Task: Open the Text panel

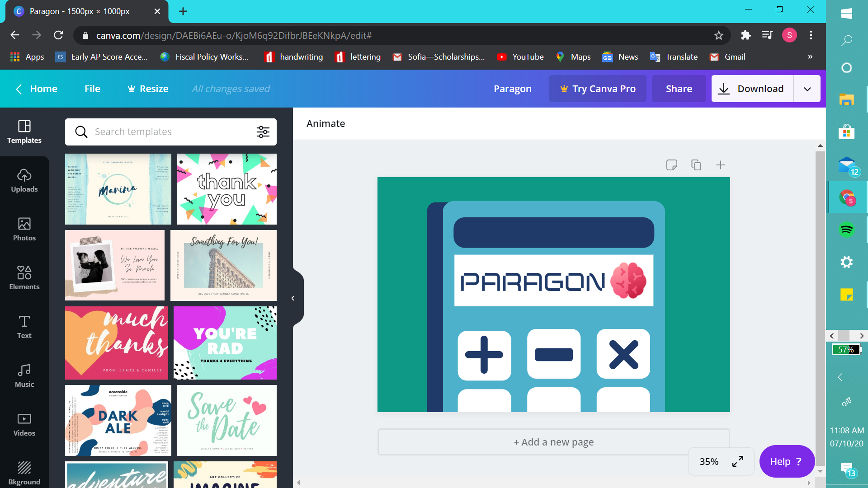Action: pos(24,327)
